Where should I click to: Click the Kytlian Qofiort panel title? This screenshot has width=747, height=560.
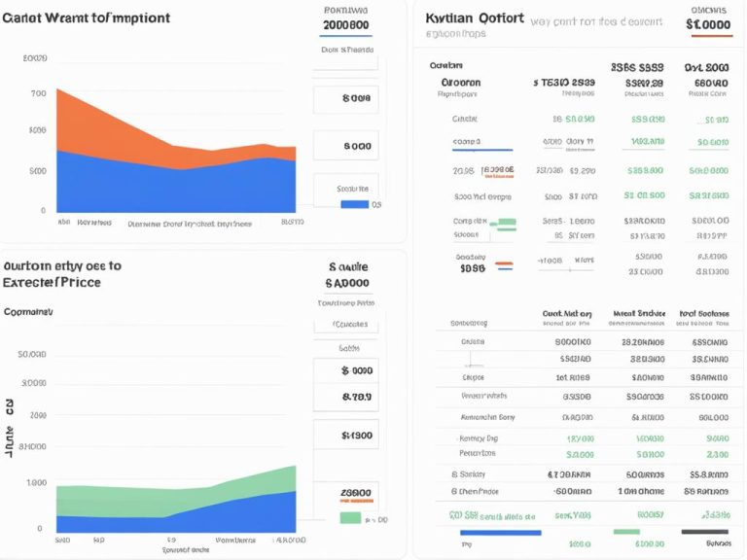point(475,18)
